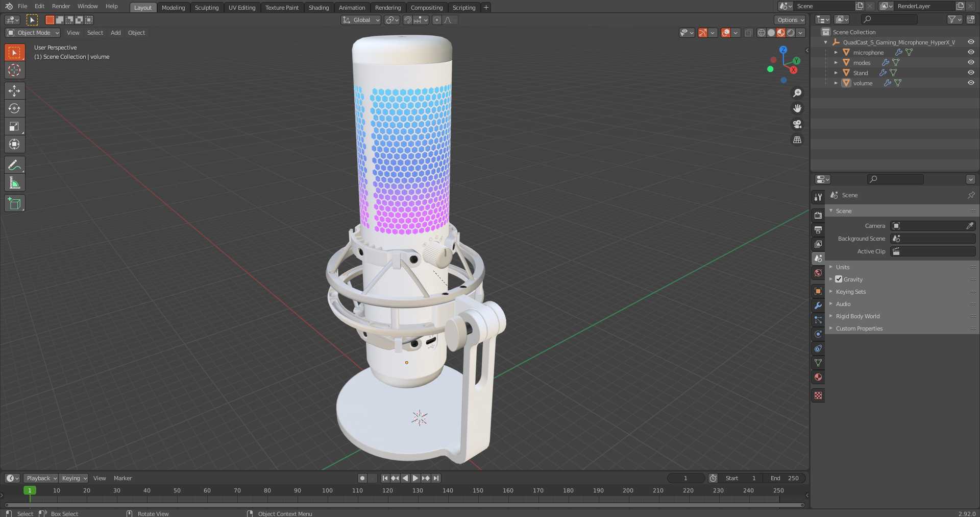Hide the modes object in outliner
The width and height of the screenshot is (980, 517).
tap(971, 62)
